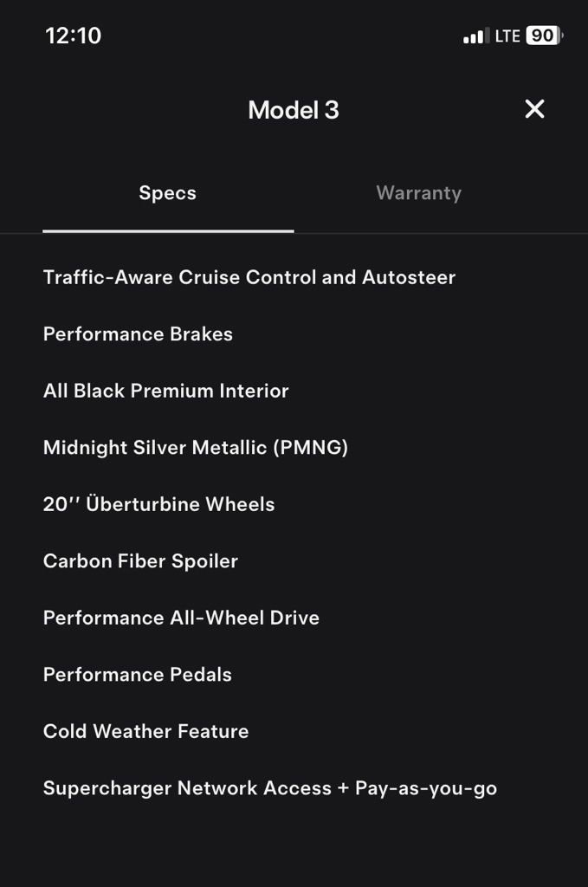
Task: Select the Specs tab
Action: [167, 192]
